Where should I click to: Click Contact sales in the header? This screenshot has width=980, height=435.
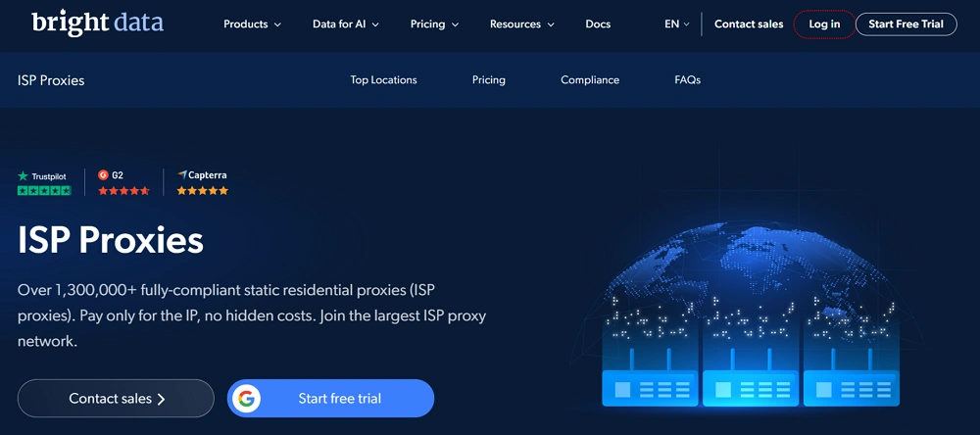tap(749, 24)
